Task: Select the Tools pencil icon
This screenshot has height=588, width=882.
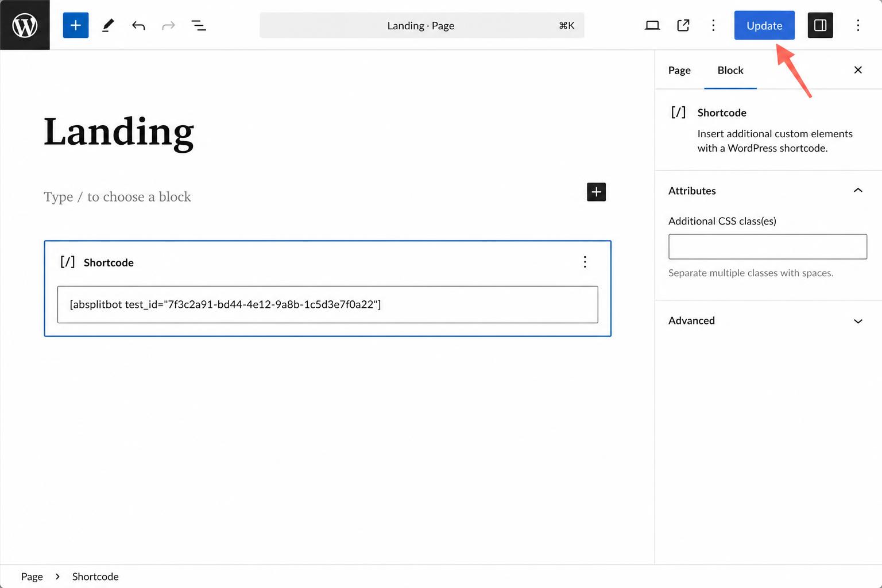Action: (x=108, y=25)
